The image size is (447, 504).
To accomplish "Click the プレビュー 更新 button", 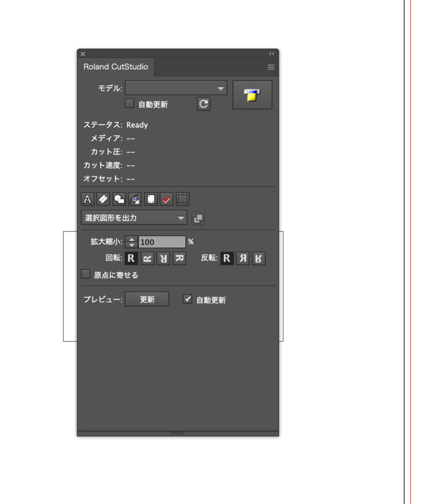I will [x=147, y=299].
